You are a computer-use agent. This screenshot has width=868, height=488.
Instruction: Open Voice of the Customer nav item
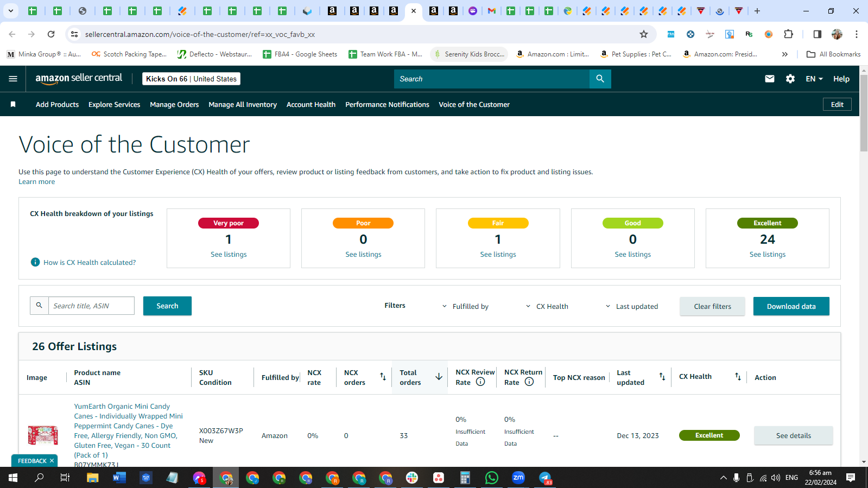point(474,104)
